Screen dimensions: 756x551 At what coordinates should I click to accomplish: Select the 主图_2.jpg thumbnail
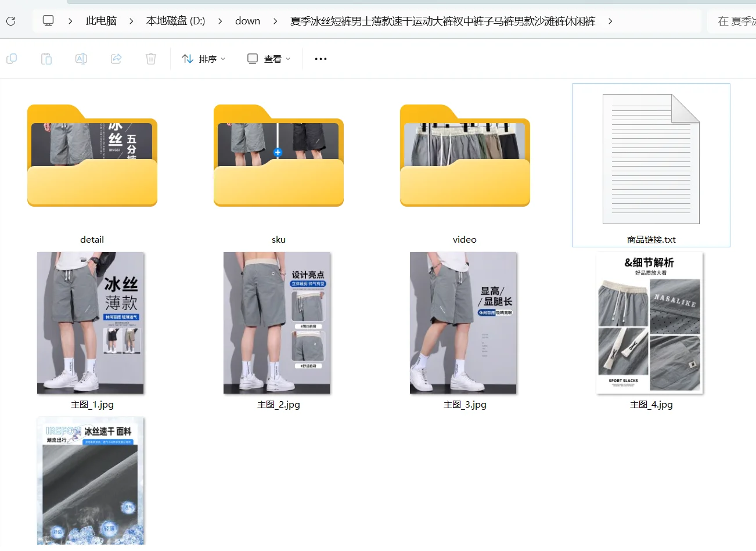(x=277, y=322)
